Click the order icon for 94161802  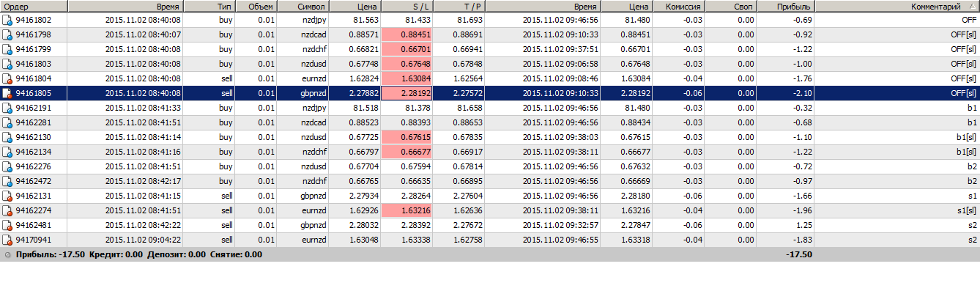[7, 20]
